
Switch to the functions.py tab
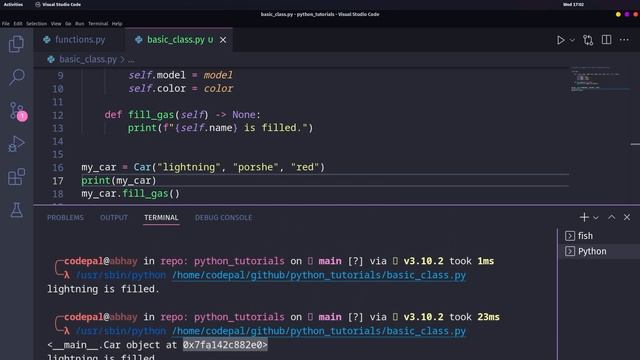coord(79,40)
